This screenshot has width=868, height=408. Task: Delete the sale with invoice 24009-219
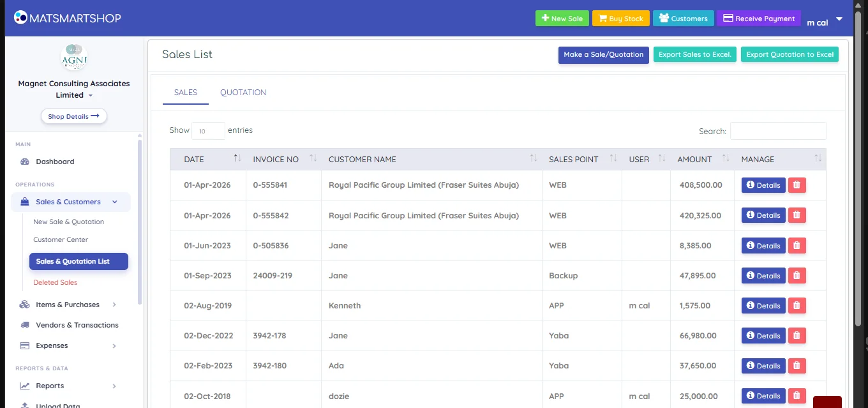point(797,275)
